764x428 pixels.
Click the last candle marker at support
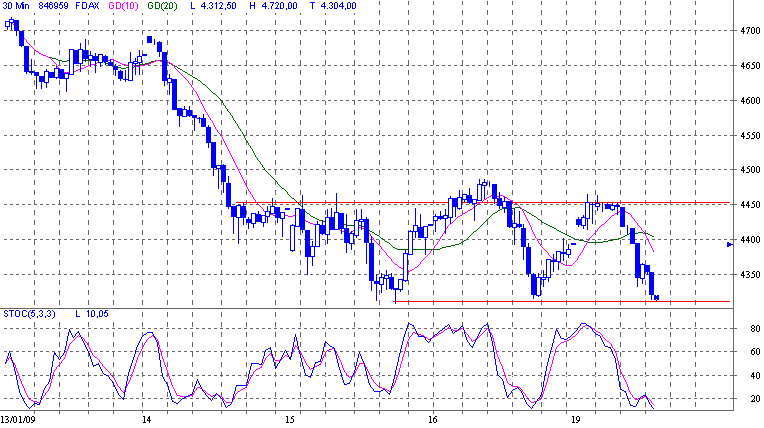point(657,297)
